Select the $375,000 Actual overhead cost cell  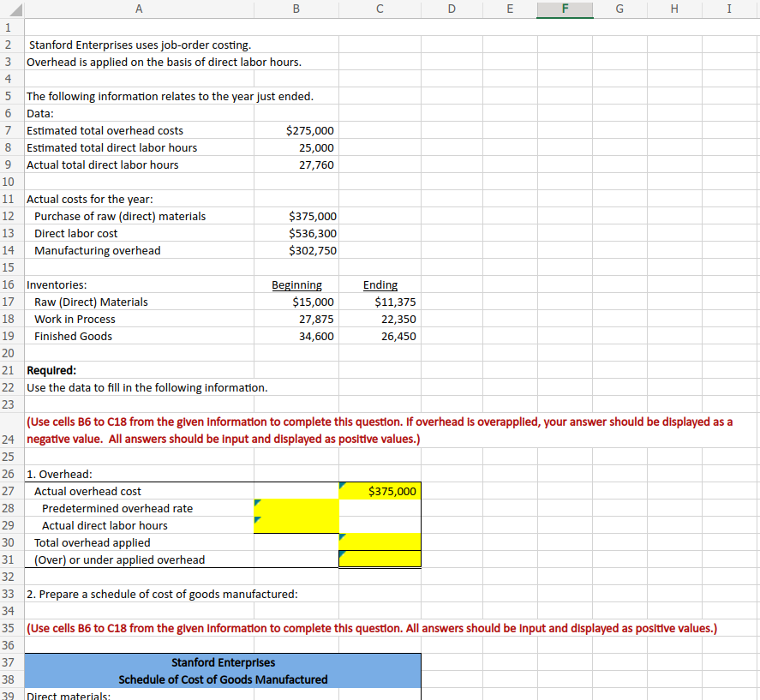click(380, 490)
